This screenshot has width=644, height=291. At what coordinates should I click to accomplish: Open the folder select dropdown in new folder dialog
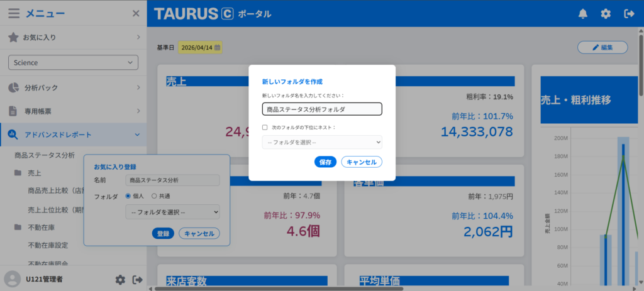point(322,143)
